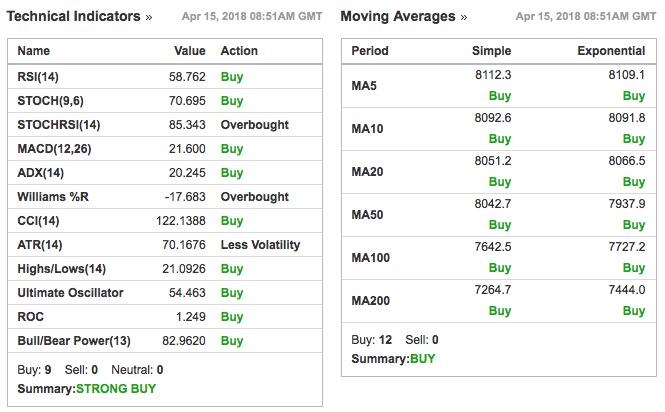665x412 pixels.
Task: Click the chevron beside Moving Averages heading
Action: point(464,18)
